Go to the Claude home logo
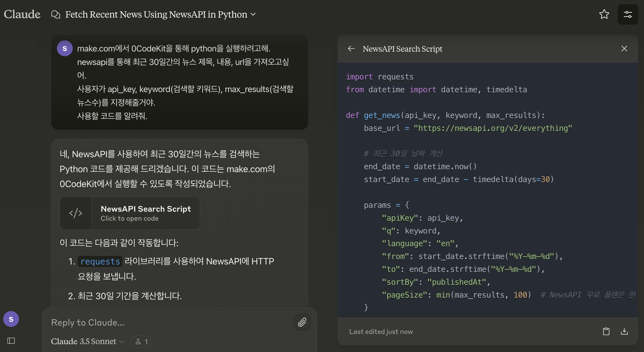644x352 pixels. click(22, 14)
